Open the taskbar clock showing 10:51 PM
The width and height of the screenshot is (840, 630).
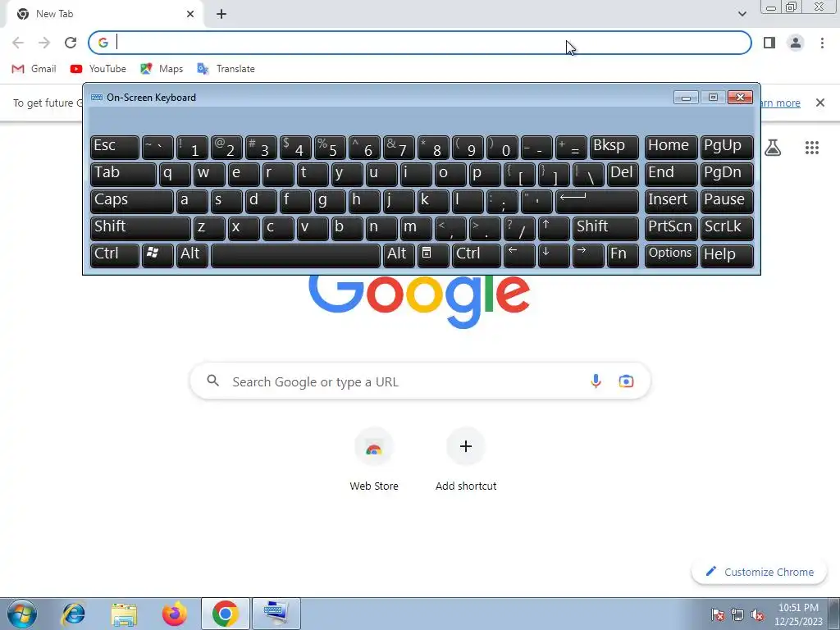coord(798,614)
